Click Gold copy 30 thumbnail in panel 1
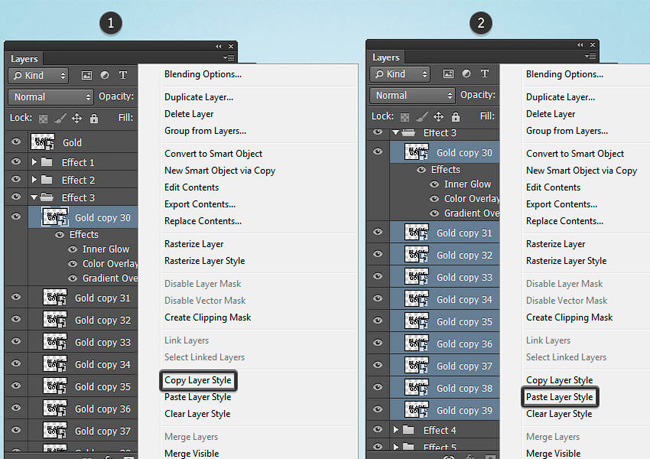 (x=55, y=217)
